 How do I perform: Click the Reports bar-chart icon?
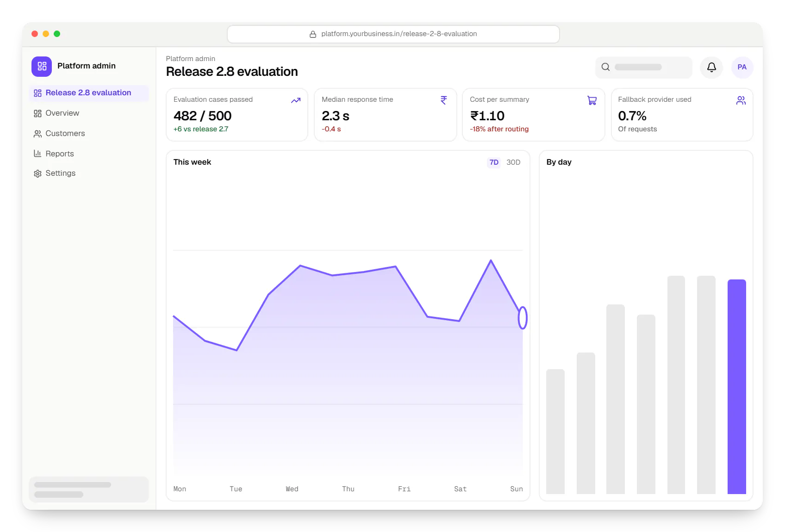tap(37, 154)
